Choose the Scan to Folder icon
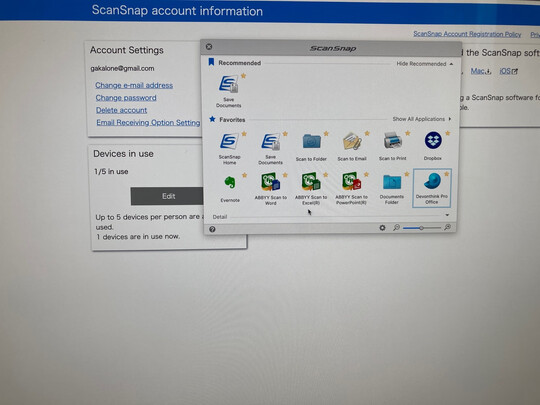This screenshot has height=405, width=540. (311, 142)
